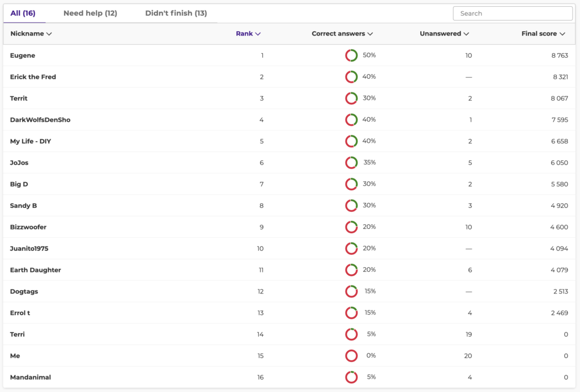580x392 pixels.
Task: Sort by Unanswered column header
Action: pyautogui.click(x=444, y=34)
